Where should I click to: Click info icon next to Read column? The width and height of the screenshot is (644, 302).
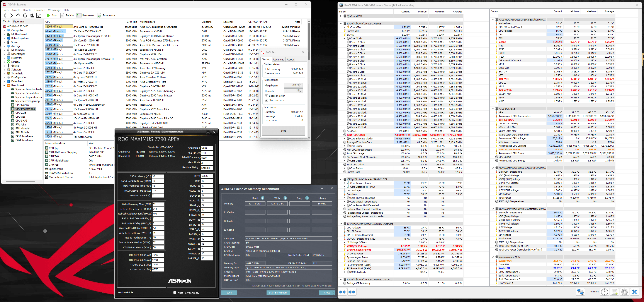click(262, 198)
